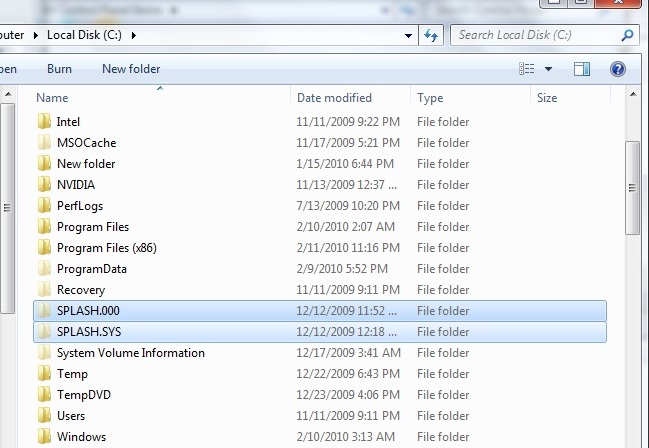Select the MSOCache folder name
The height and width of the screenshot is (448, 649).
pyautogui.click(x=87, y=143)
